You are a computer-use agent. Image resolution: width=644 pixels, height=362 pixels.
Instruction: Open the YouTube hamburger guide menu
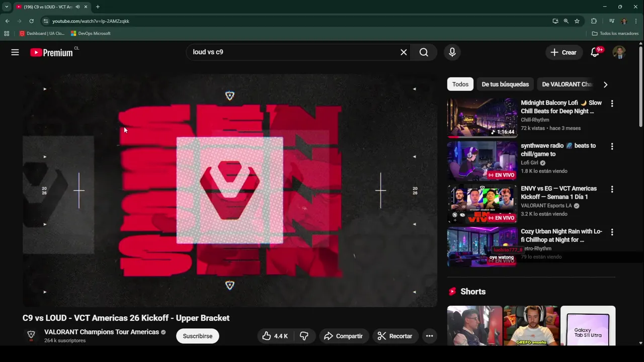[15, 52]
